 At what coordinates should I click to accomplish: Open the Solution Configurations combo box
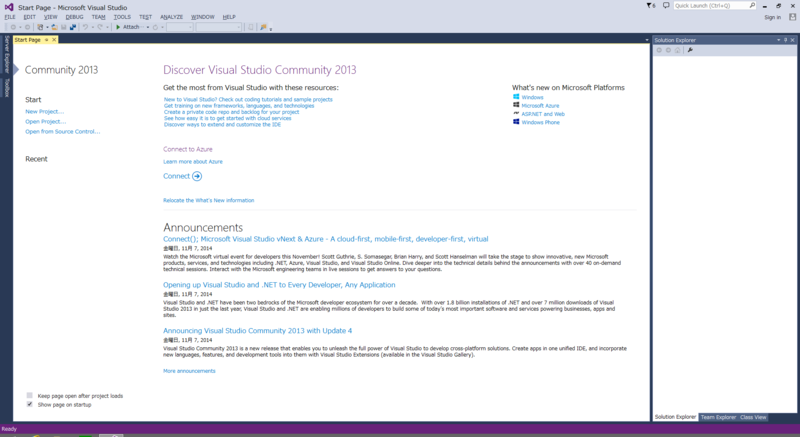click(180, 27)
